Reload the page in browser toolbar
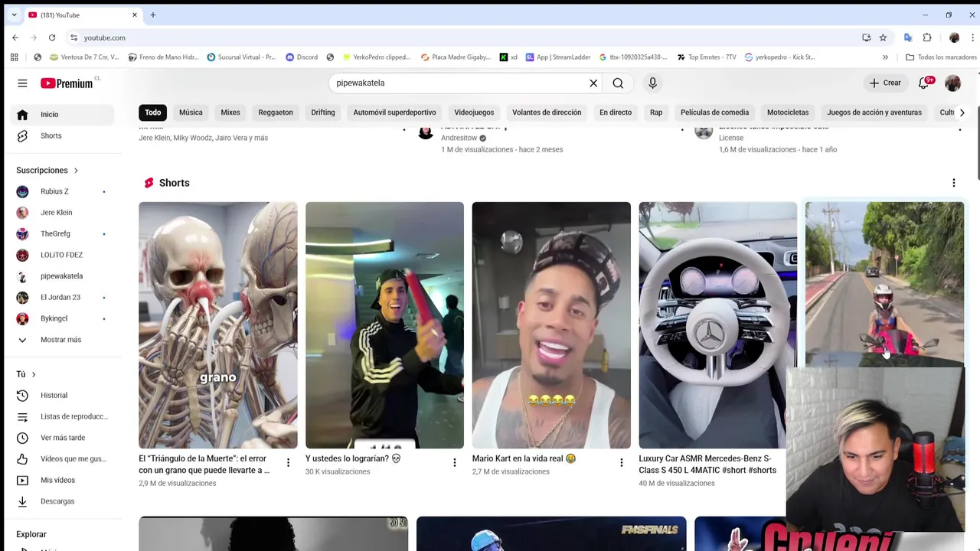The image size is (980, 551). coord(52,37)
